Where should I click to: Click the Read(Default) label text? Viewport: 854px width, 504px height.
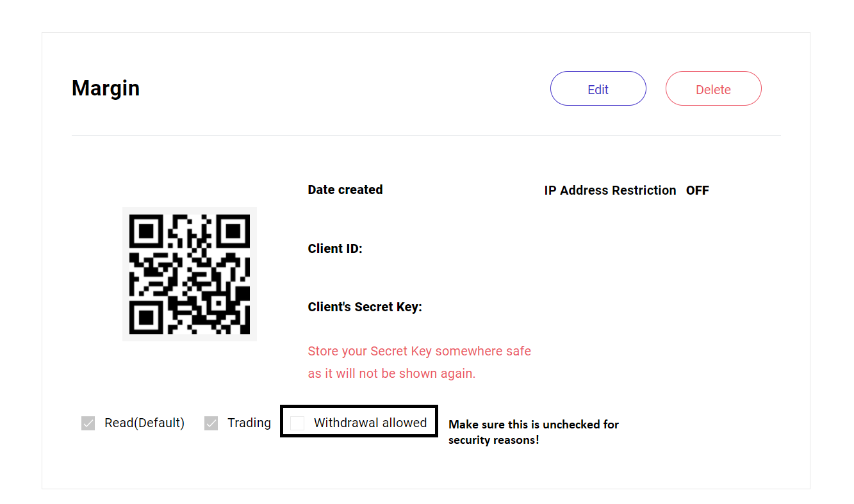pos(145,423)
